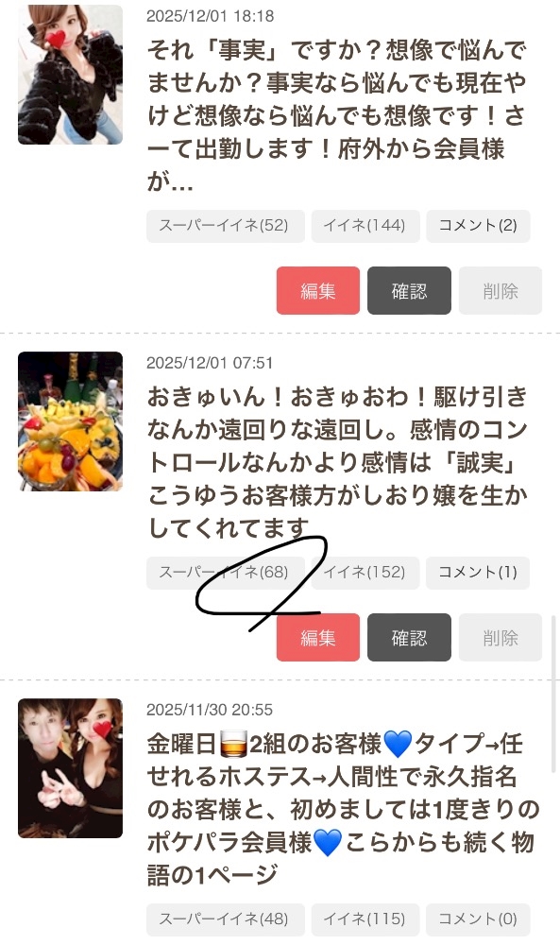The height and width of the screenshot is (945, 560).
Task: Click スーパーイイネ(52) on the first post
Action: [225, 226]
